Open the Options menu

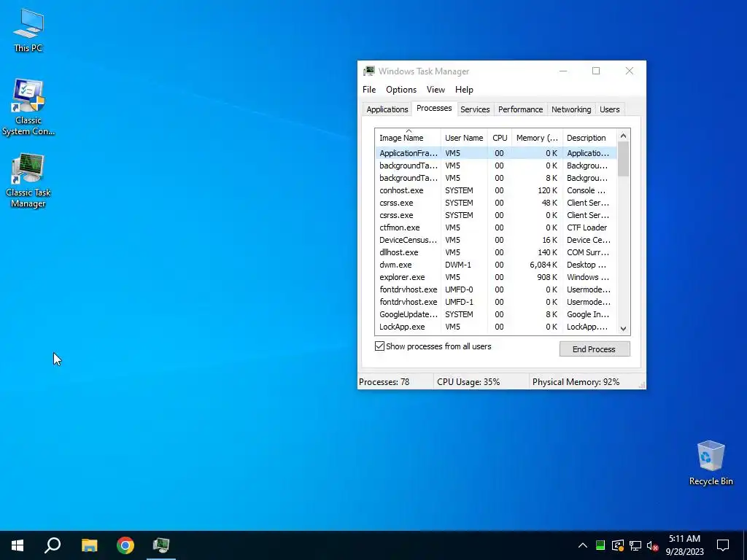pos(401,90)
